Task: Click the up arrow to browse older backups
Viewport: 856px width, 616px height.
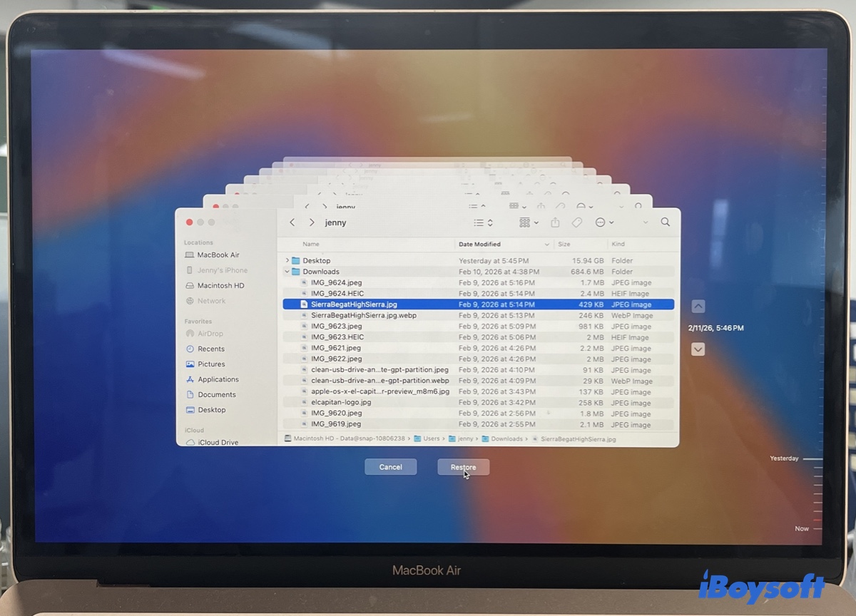Action: click(698, 306)
